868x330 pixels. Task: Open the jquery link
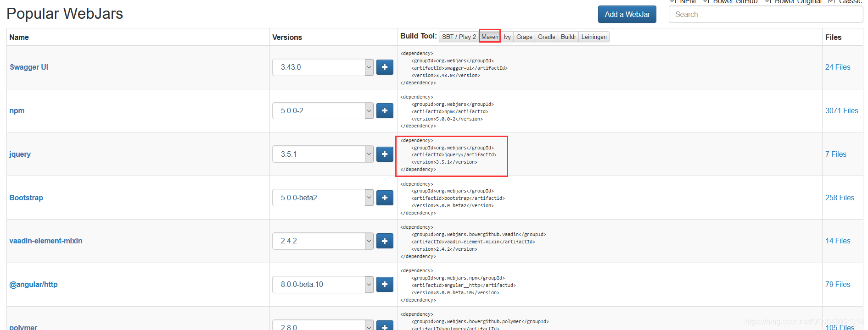(20, 154)
